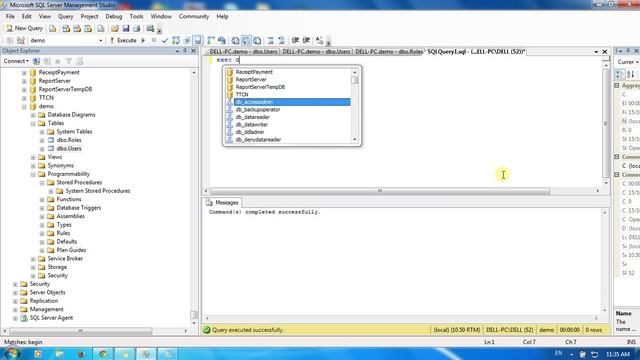Select the Stored Procedures folder
640x360 pixels.
79,182
